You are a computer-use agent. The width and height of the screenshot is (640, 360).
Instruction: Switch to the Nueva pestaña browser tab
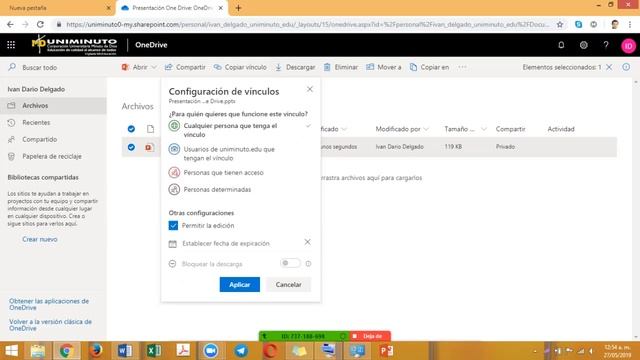tap(57, 8)
